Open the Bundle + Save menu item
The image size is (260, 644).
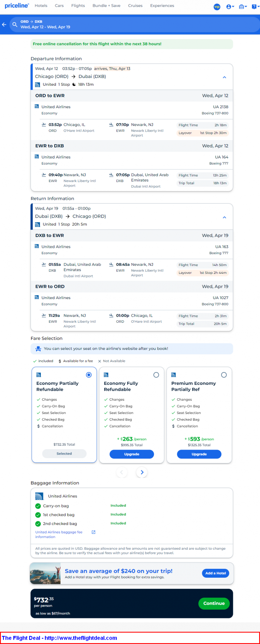pyautogui.click(x=106, y=6)
